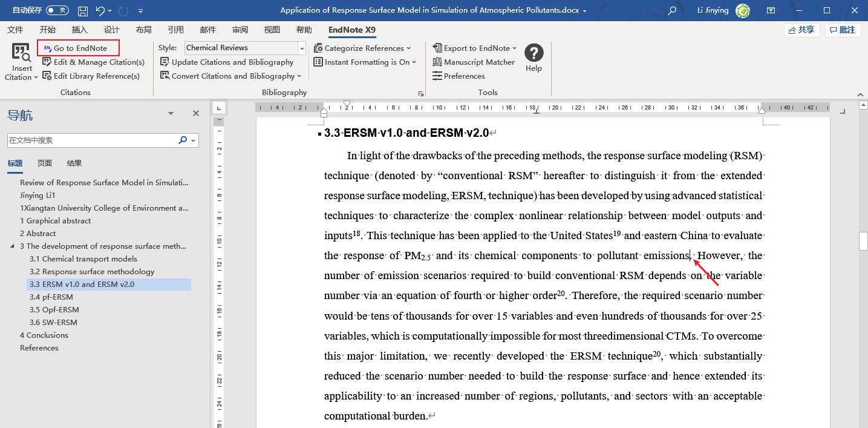Close the 导航 navigation pane
Screen dimensions: 868x428
[x=195, y=113]
